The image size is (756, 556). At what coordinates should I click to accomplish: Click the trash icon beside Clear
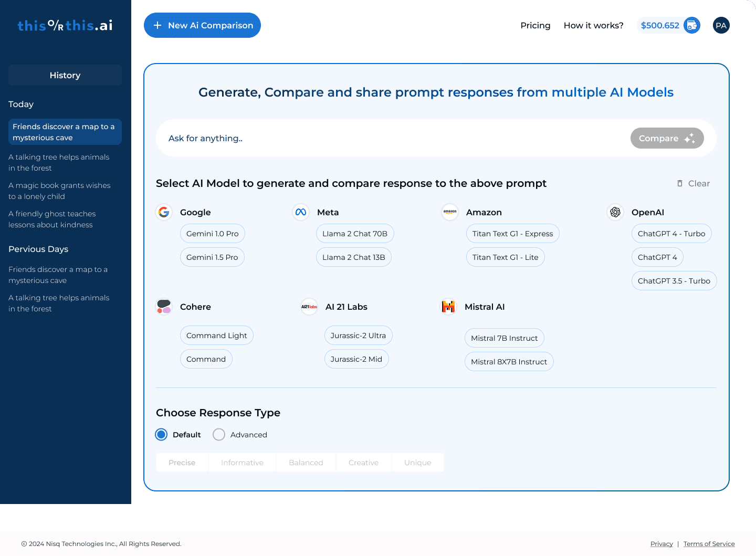[x=680, y=183]
